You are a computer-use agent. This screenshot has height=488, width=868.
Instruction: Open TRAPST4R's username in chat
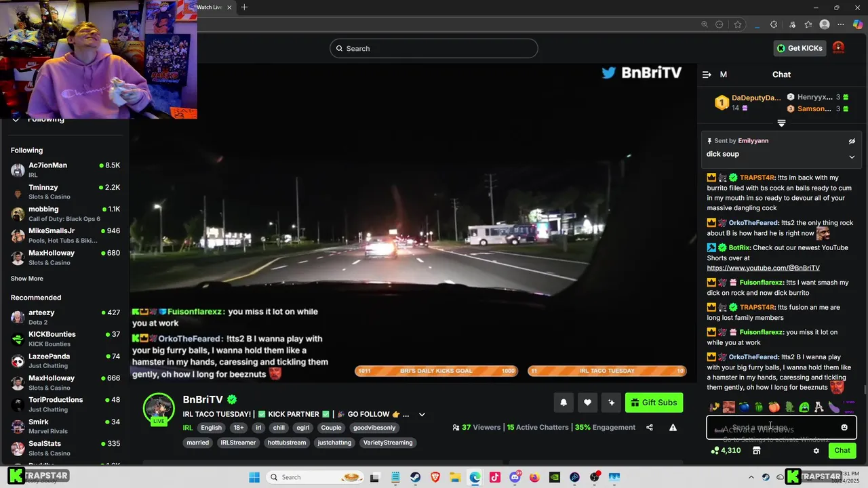(757, 178)
